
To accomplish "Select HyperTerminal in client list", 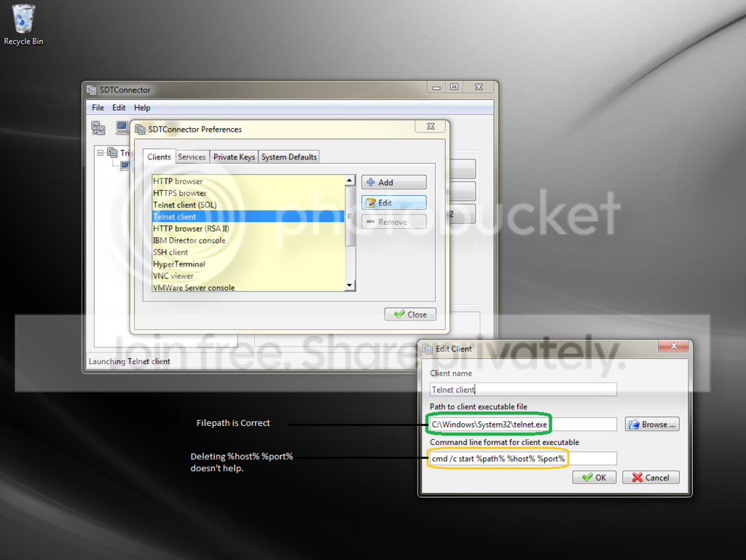I will point(248,264).
